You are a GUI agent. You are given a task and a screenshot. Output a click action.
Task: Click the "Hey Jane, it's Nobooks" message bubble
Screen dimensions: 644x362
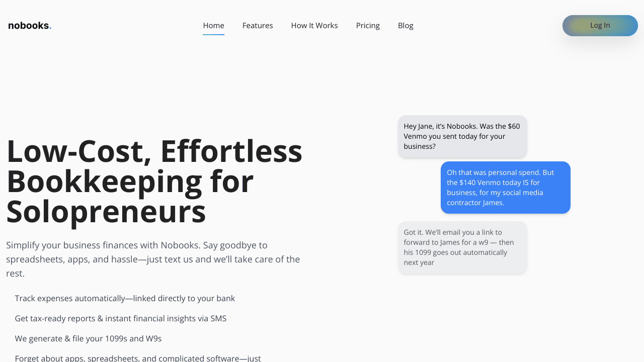[462, 136]
